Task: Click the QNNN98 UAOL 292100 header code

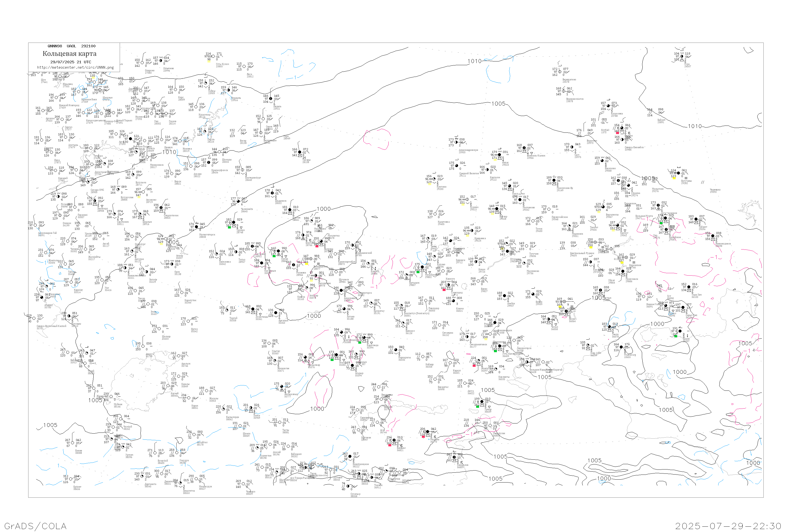Action: [x=72, y=46]
